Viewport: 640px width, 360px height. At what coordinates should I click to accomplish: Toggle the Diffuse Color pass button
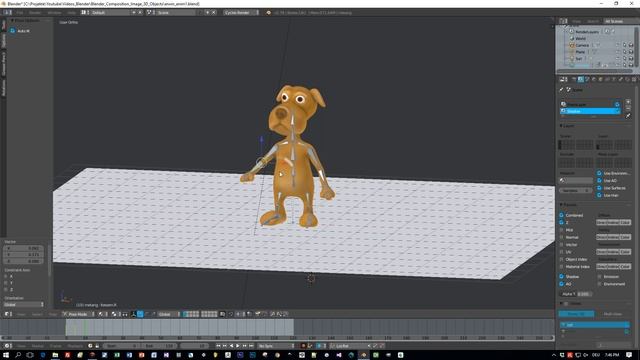pos(625,222)
